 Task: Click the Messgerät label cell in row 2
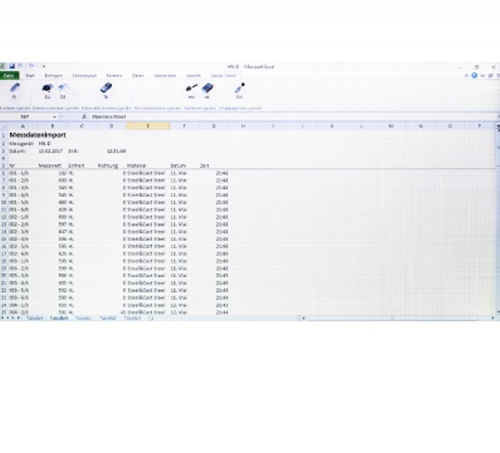(22, 144)
